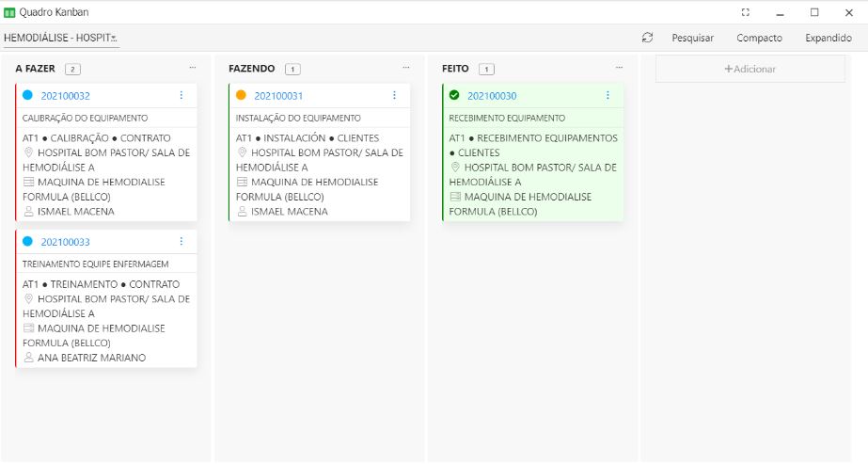Image resolution: width=868 pixels, height=464 pixels.
Task: Open card link 202100031
Action: 278,96
